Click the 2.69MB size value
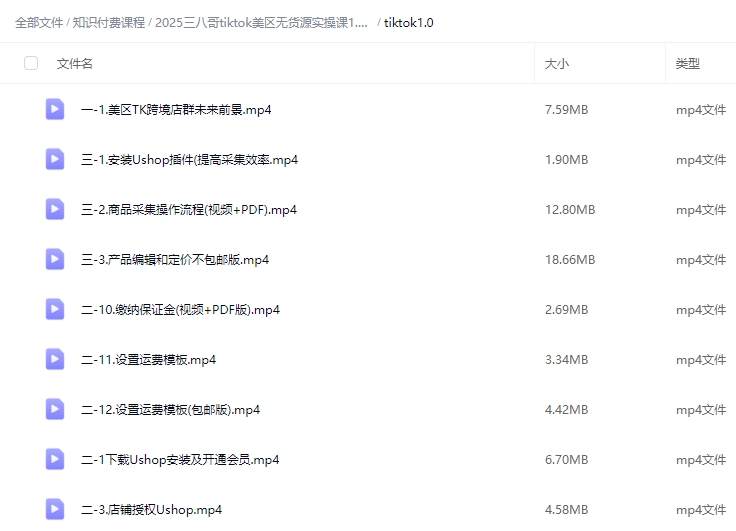Viewport: 736px width, 531px height. click(x=567, y=310)
